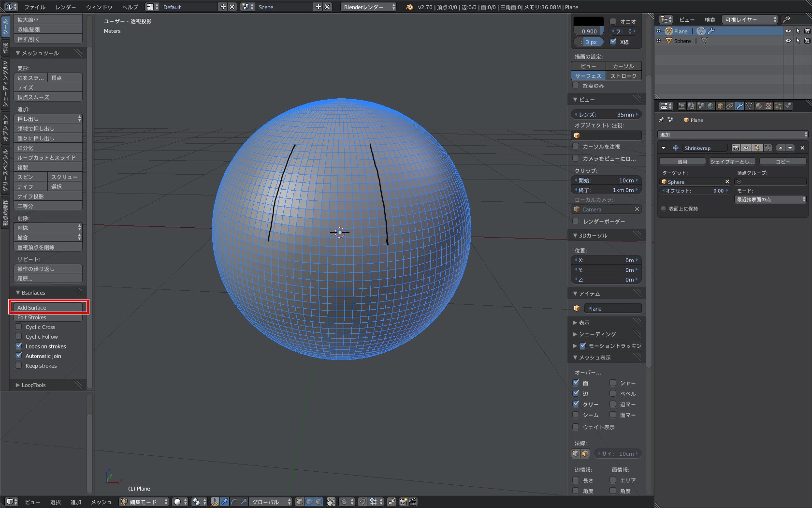812x508 pixels.
Task: Select the Material properties sphere icon
Action: pos(759,106)
